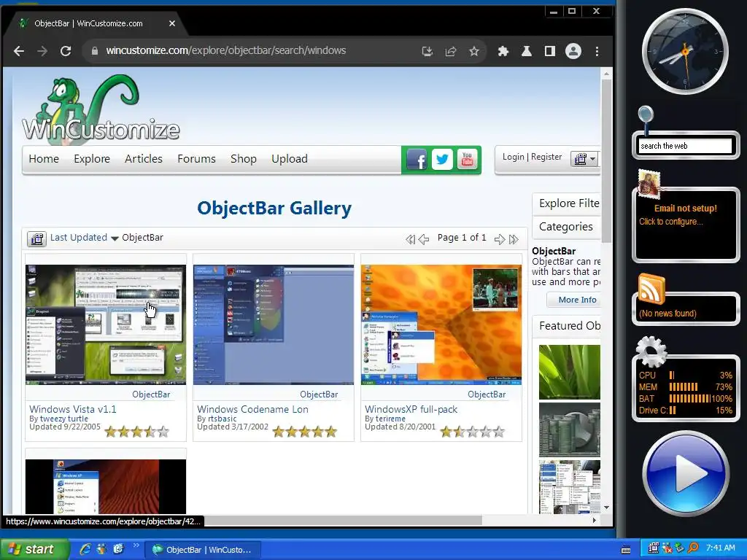Open the Shop section

pyautogui.click(x=244, y=158)
